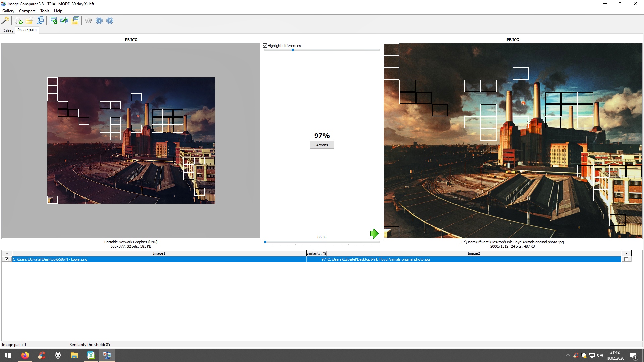The image size is (644, 362).
Task: Open the Compare menu
Action: [x=27, y=11]
